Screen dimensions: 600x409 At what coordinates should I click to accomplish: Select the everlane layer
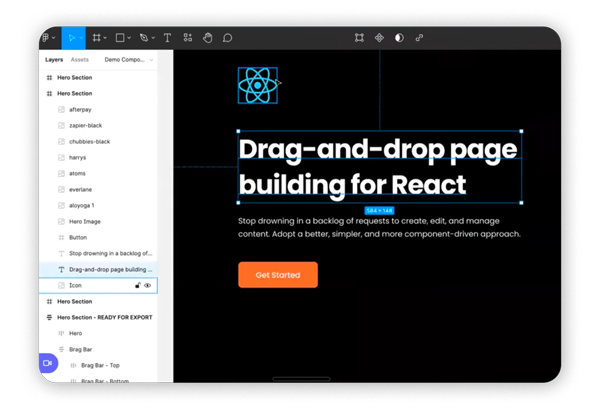point(98,189)
